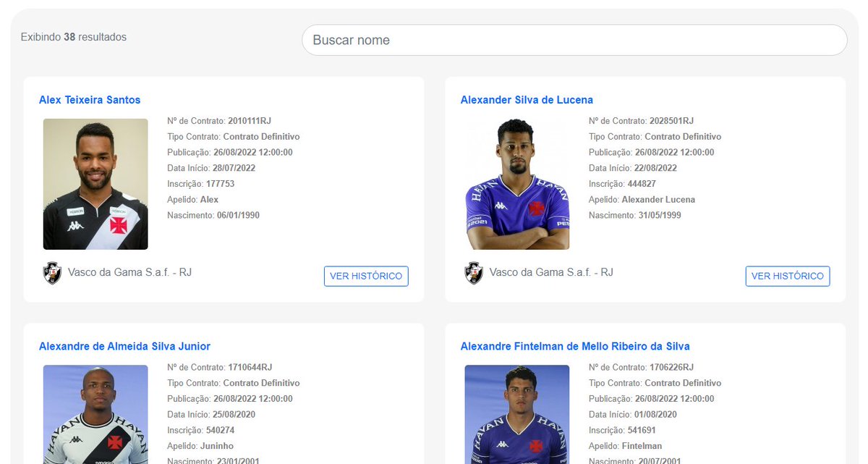View histórico for Alex Teixeira Santos
The image size is (868, 464).
pos(366,276)
